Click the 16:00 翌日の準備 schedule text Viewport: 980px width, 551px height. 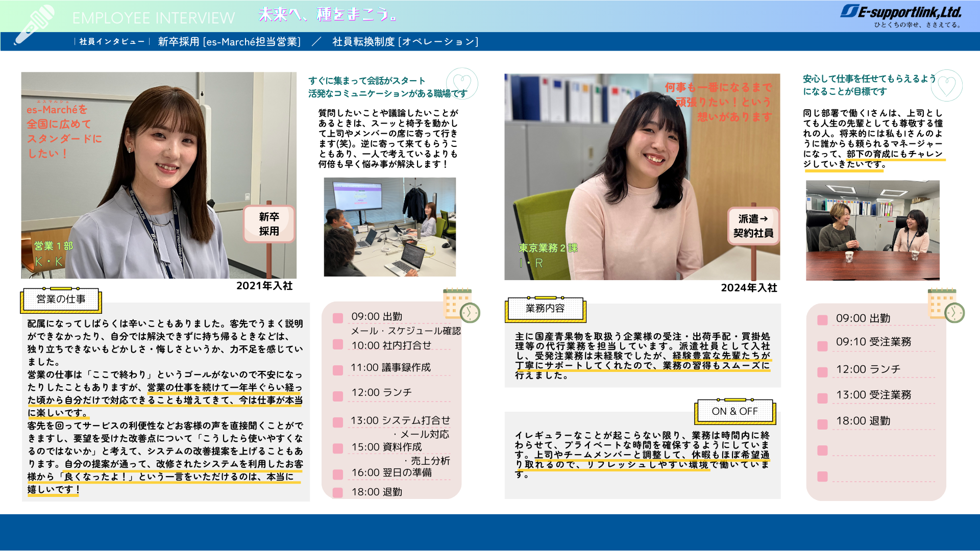click(391, 472)
